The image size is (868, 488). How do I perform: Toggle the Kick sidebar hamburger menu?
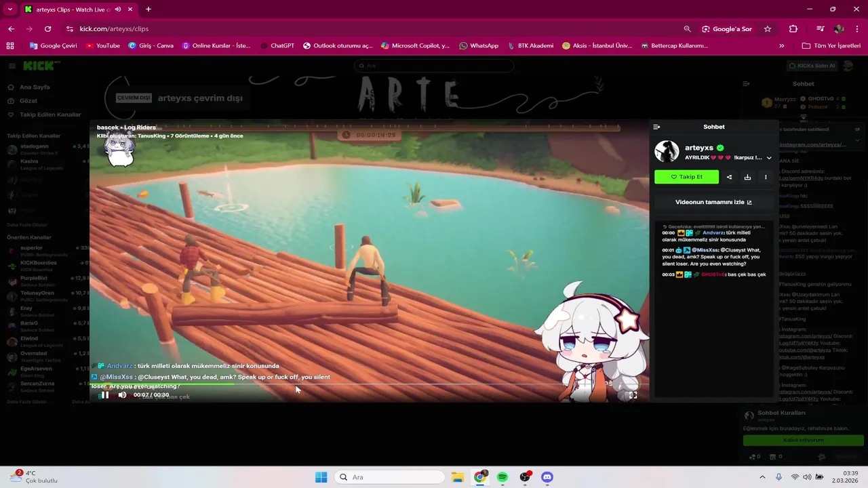point(12,66)
